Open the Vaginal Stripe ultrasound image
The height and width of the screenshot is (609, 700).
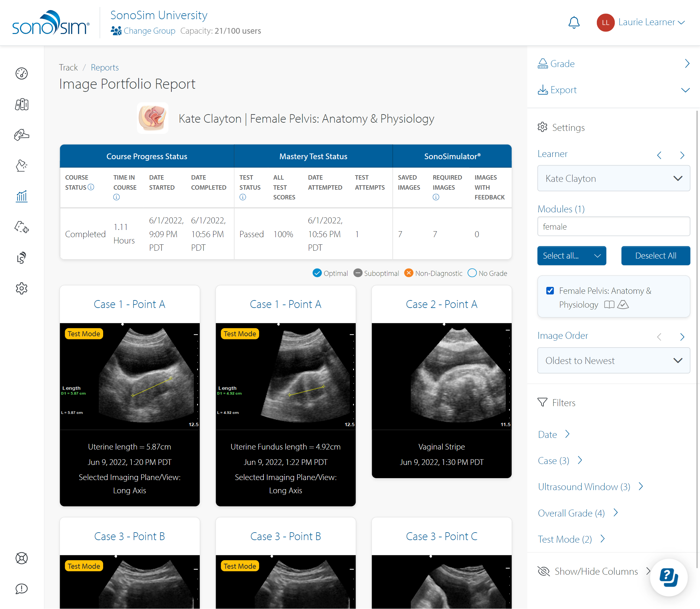[442, 377]
